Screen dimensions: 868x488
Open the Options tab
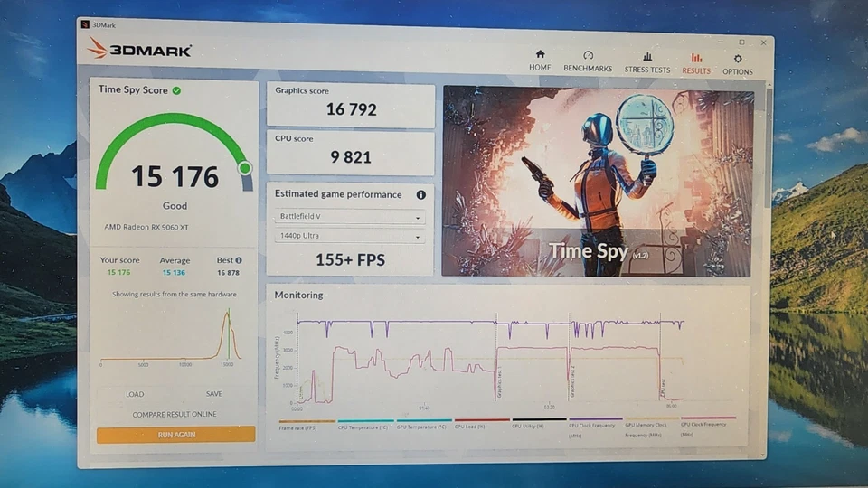pyautogui.click(x=738, y=65)
